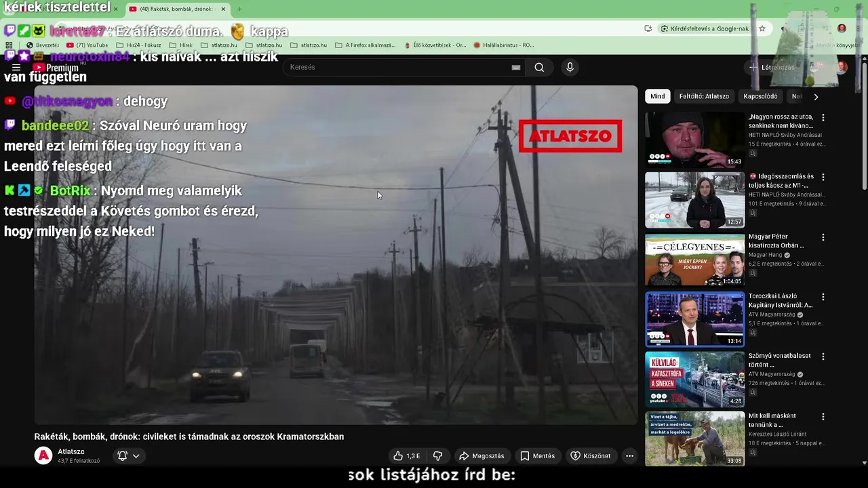Click the Megosztás share button

pyautogui.click(x=481, y=456)
